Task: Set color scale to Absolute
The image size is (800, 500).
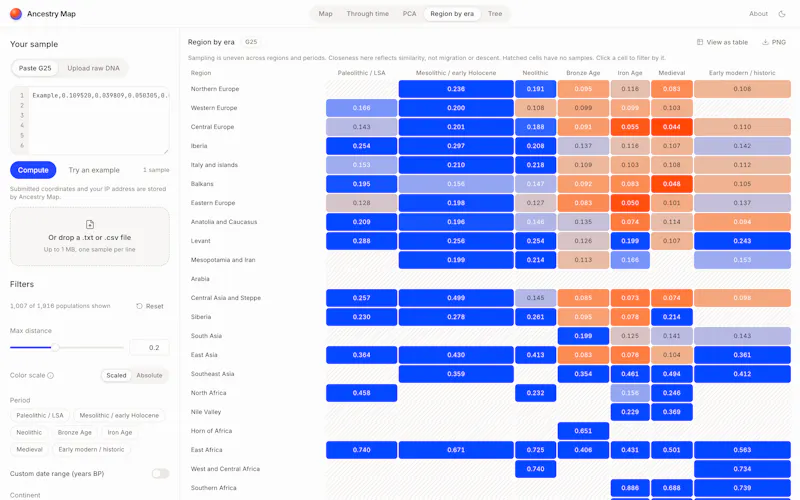Action: point(149,376)
